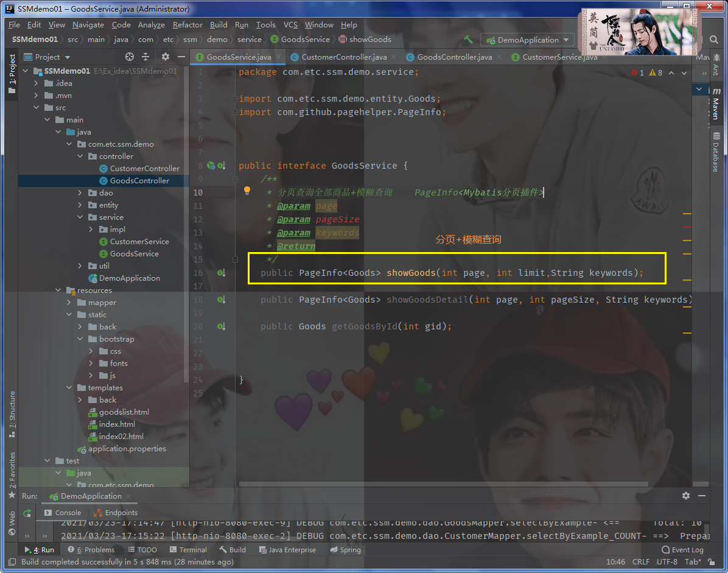
Task: Click the error count indicator in editor
Action: pyautogui.click(x=638, y=73)
